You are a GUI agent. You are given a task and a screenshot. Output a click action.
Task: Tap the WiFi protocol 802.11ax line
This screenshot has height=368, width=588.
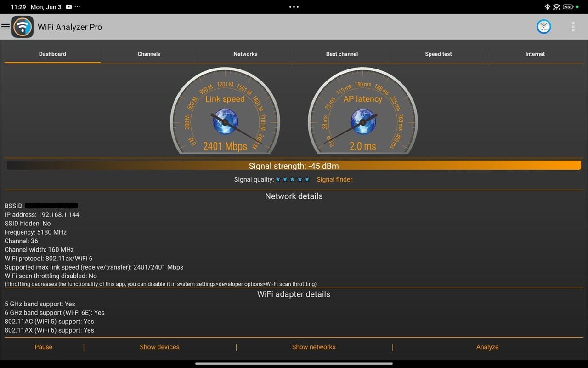(x=49, y=259)
